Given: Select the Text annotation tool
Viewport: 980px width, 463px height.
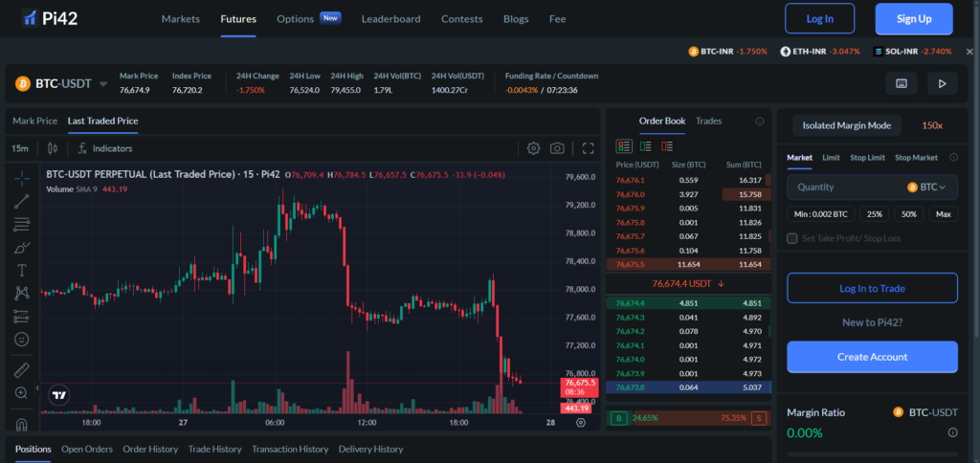Looking at the screenshot, I should tap(21, 271).
